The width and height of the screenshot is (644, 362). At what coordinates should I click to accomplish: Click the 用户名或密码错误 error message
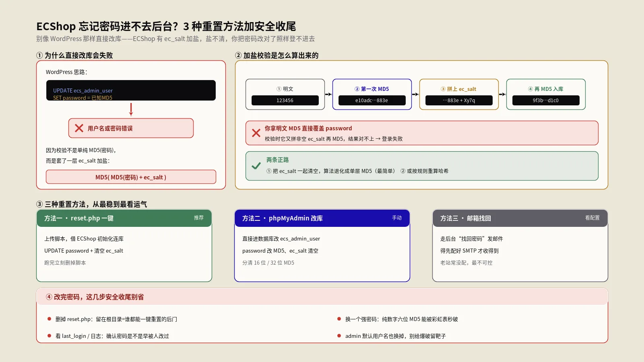pyautogui.click(x=110, y=128)
